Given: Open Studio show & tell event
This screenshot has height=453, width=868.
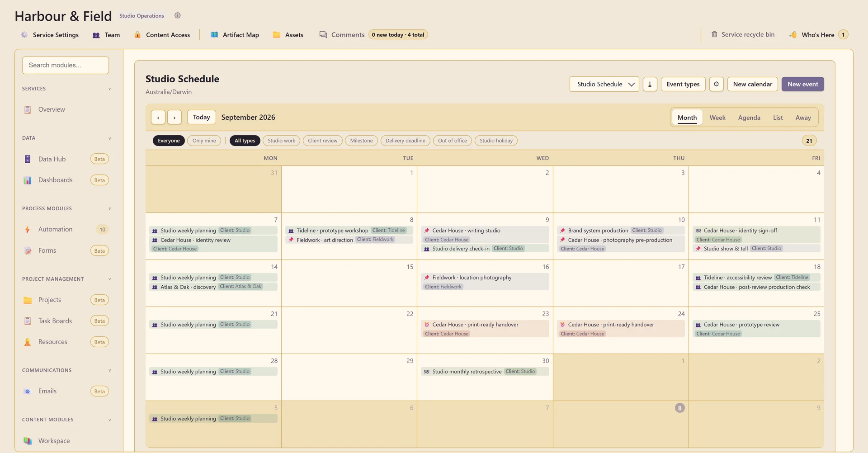Looking at the screenshot, I should click(x=756, y=249).
